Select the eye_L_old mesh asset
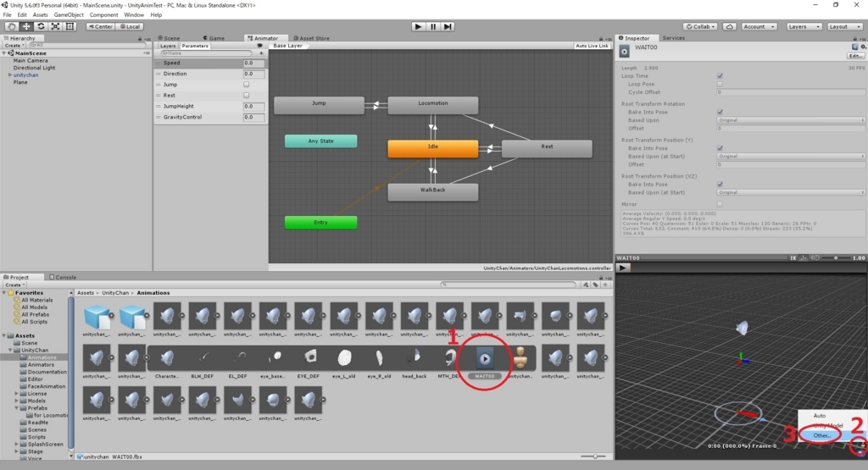Screen dimensions: 868x470 click(x=344, y=359)
